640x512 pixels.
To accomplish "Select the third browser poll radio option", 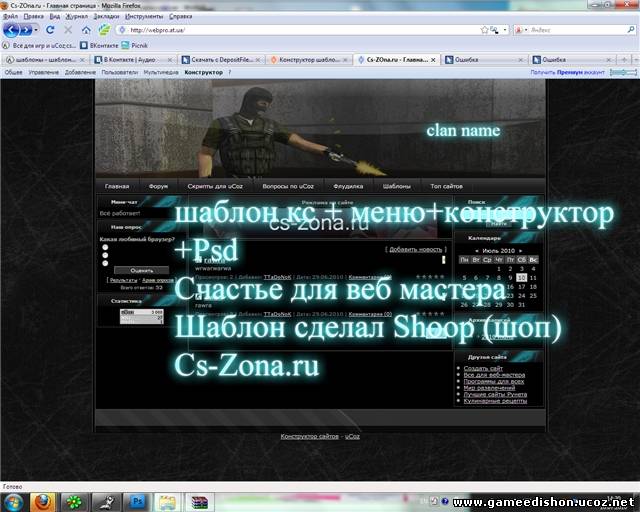I will [104, 263].
